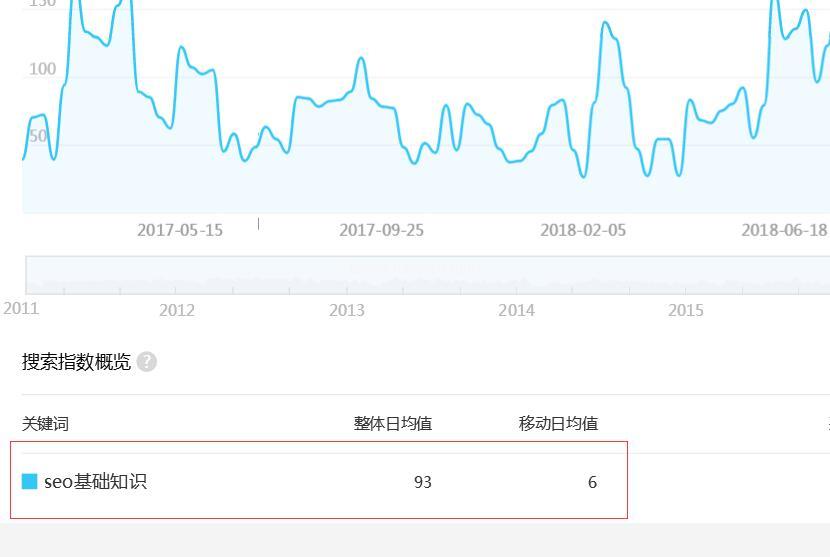Click the 2011 year on the timeline
The width and height of the screenshot is (830, 557).
20,308
